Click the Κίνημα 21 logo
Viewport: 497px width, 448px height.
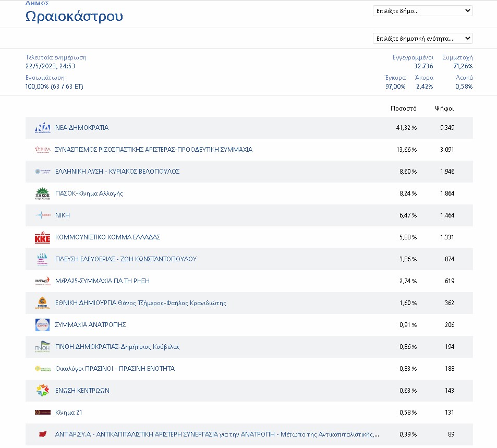point(42,413)
